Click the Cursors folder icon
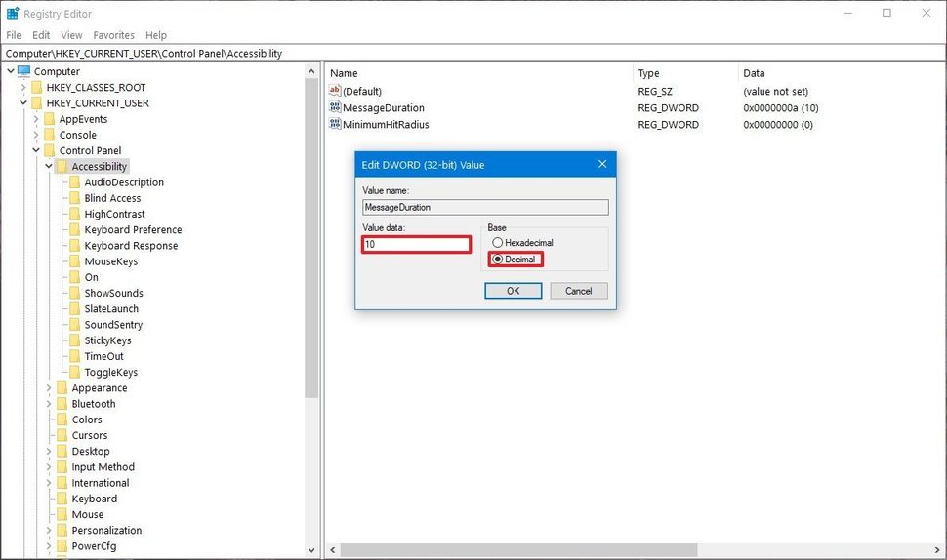 click(x=62, y=435)
